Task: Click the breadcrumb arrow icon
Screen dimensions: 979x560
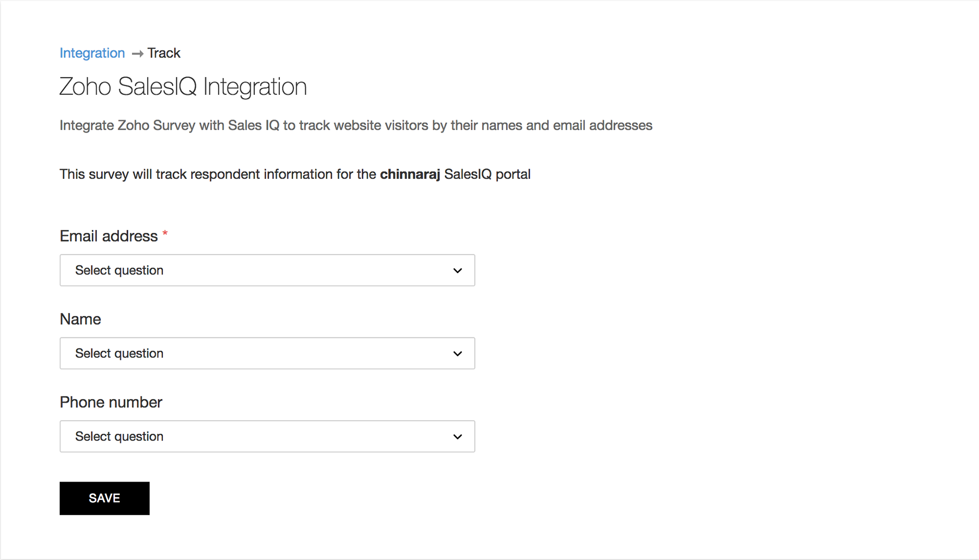Action: (137, 54)
